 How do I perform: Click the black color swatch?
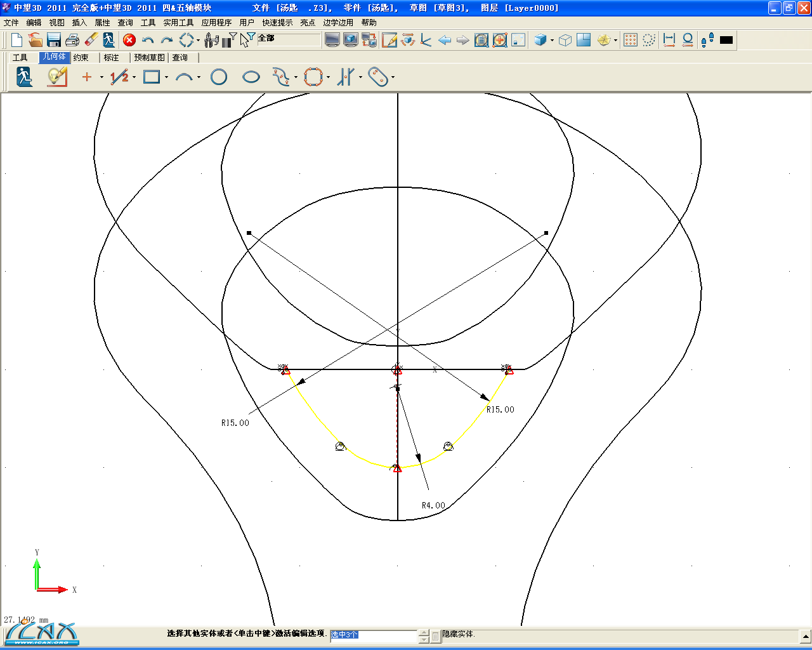[x=726, y=40]
